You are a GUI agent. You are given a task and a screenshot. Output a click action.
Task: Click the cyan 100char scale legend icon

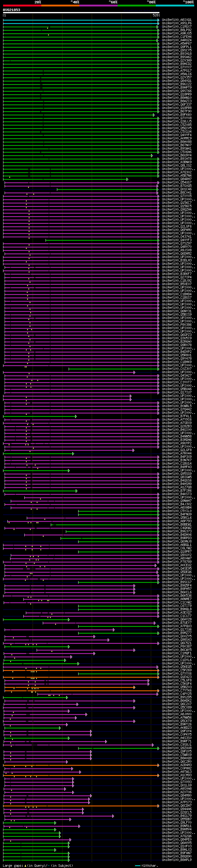click(138, 866)
